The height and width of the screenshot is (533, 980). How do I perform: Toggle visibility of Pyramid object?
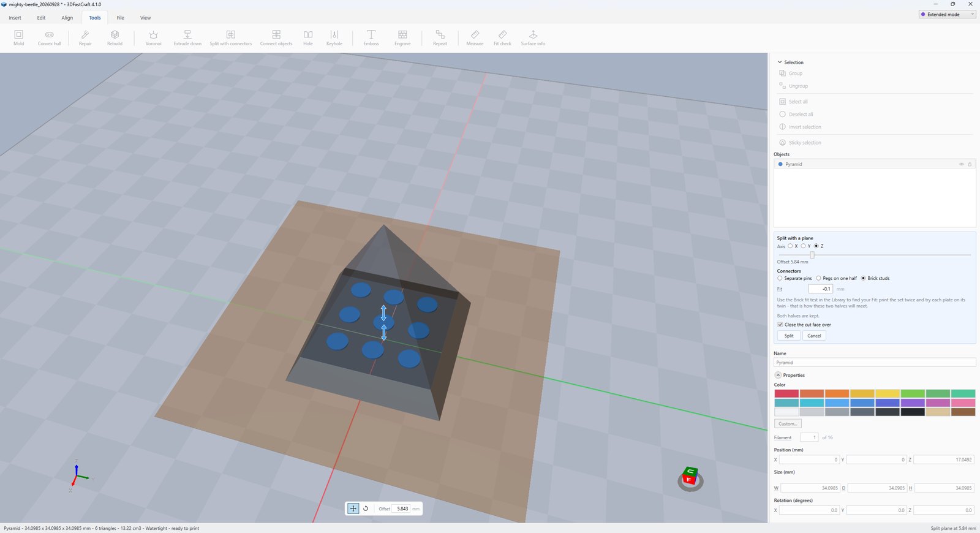(x=961, y=164)
